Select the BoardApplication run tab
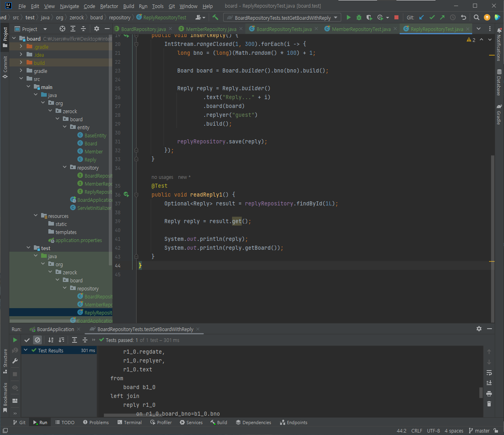The height and width of the screenshot is (435, 504). coord(56,329)
